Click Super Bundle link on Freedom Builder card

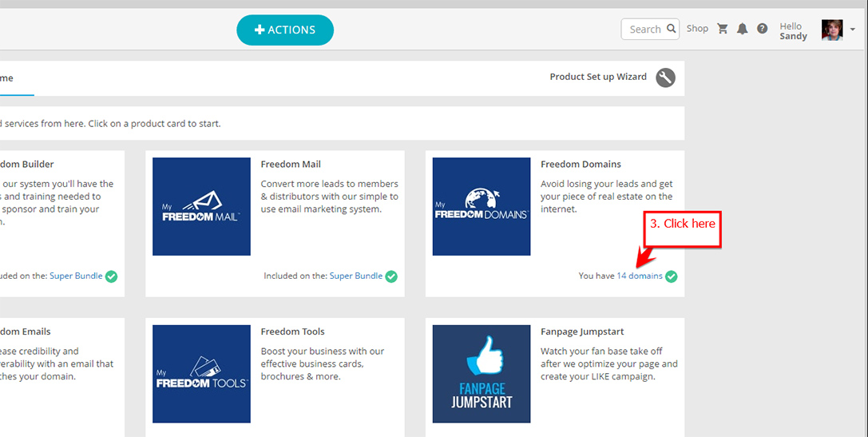tap(76, 276)
